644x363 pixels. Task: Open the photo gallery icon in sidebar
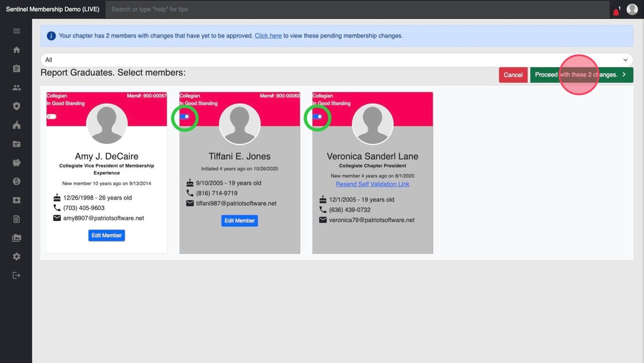[17, 238]
